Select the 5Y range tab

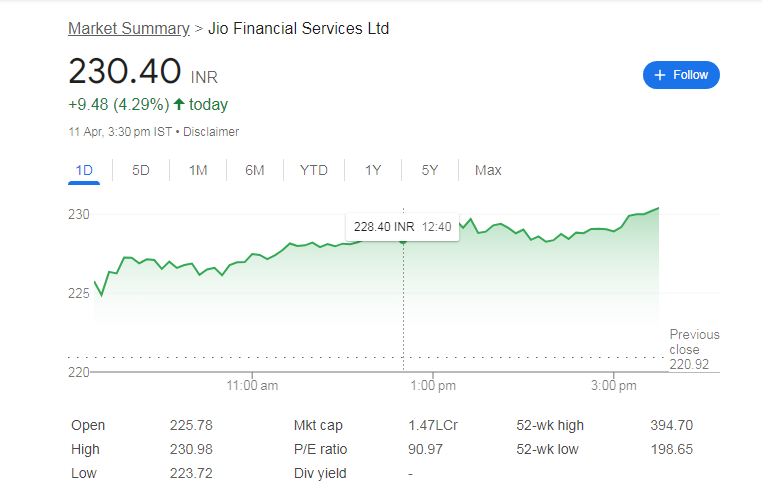tap(430, 171)
